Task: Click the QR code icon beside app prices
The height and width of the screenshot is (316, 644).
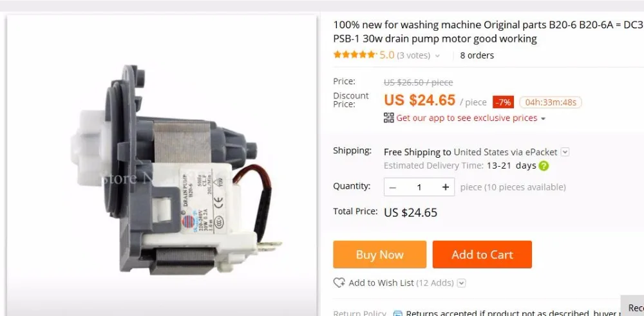Action: [388, 118]
